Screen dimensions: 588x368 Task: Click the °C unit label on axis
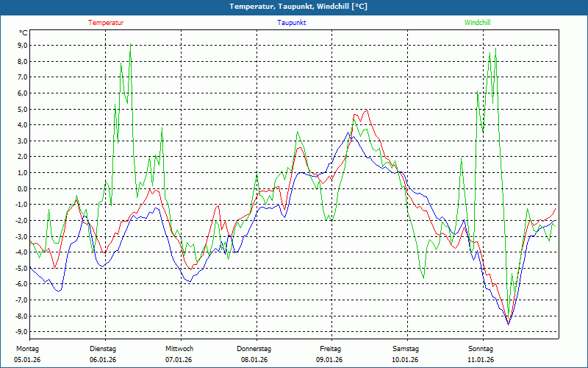(24, 32)
